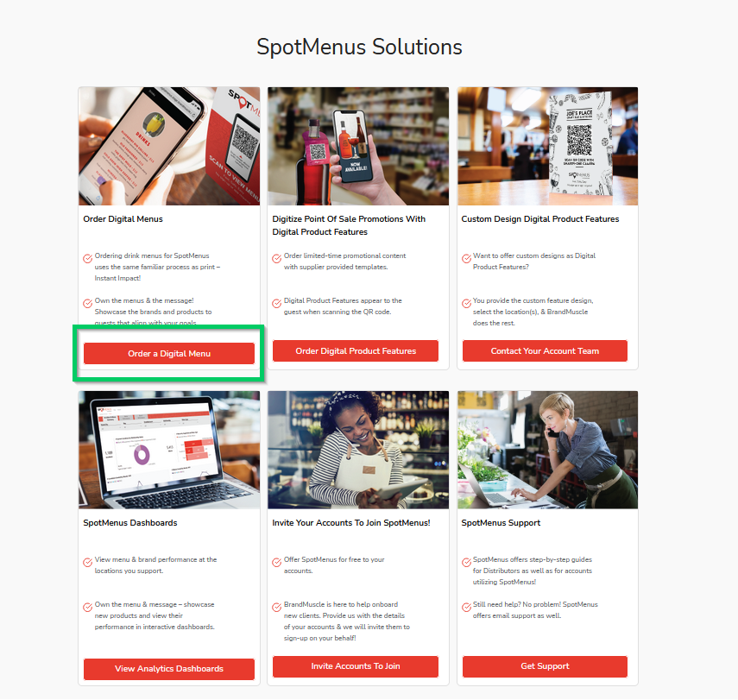The width and height of the screenshot is (738, 700).
Task: Click checkmark icon beside 'BrandMuscle is here to help'
Action: 277,607
